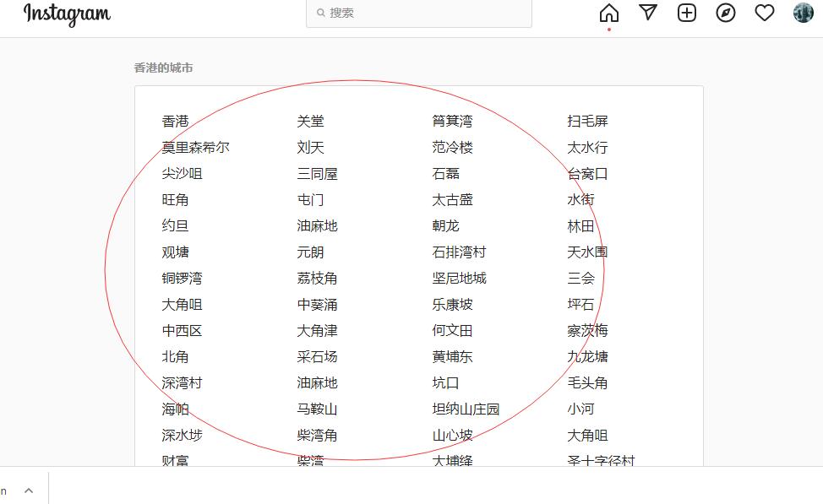Open the 马鞍山 city link

click(317, 409)
